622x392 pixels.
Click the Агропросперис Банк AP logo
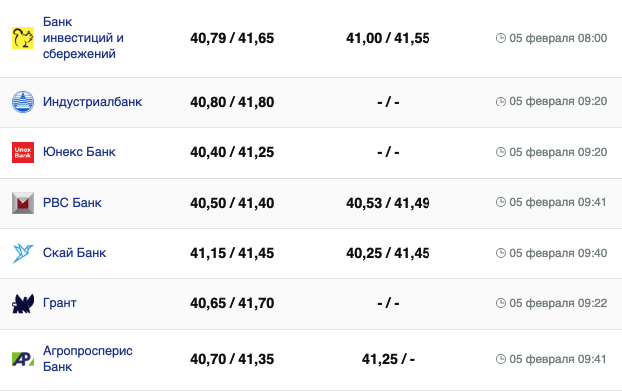coord(23,359)
